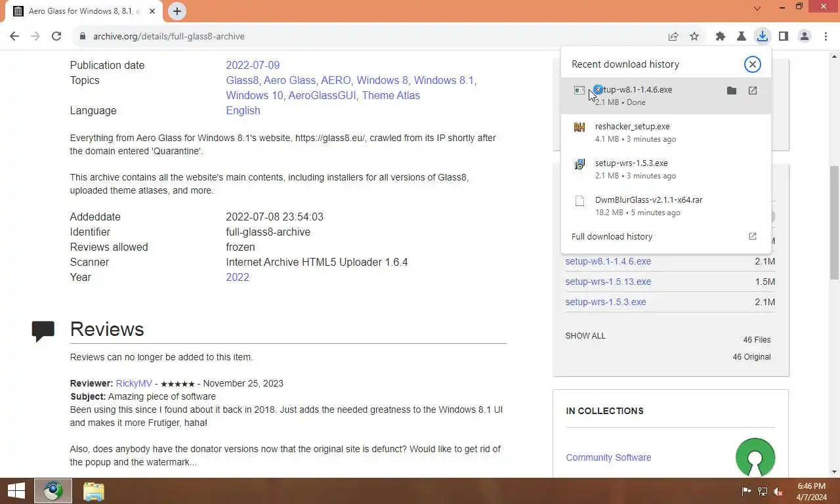The image size is (840, 504).
Task: Share this page via address bar icon
Action: point(673,37)
